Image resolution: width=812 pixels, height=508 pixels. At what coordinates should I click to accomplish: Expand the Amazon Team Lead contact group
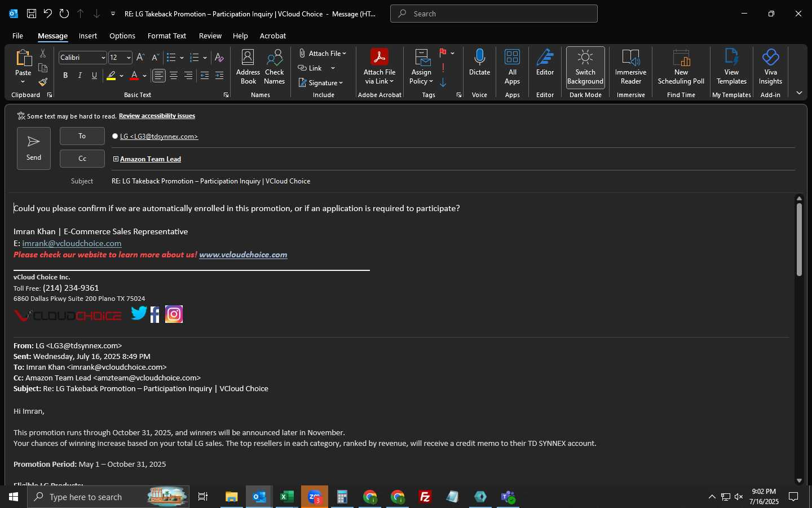pyautogui.click(x=116, y=159)
